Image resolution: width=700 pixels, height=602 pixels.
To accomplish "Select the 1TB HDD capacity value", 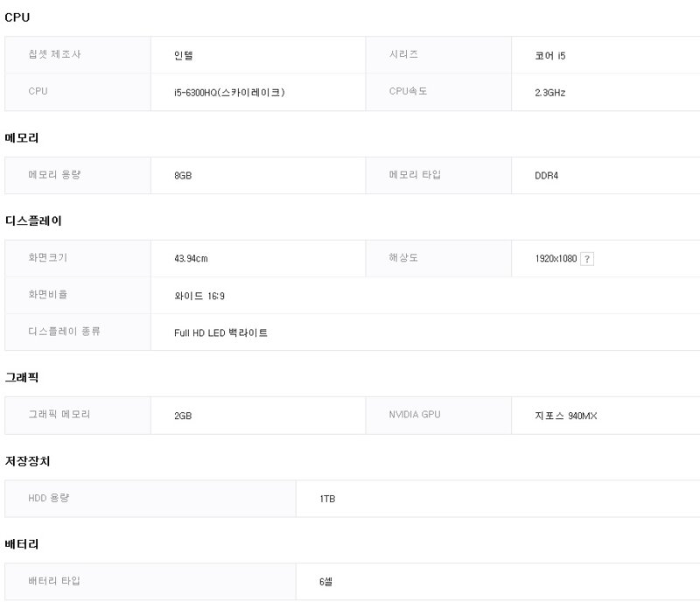I will (327, 499).
